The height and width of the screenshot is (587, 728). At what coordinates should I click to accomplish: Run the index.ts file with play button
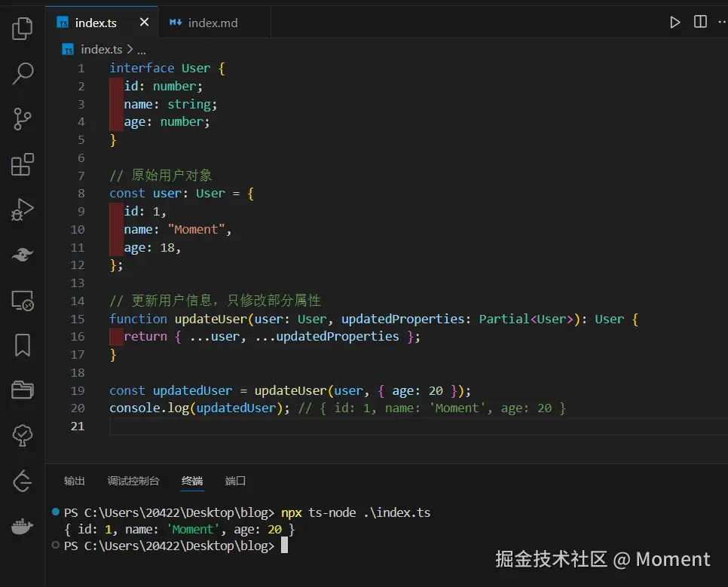pyautogui.click(x=675, y=23)
